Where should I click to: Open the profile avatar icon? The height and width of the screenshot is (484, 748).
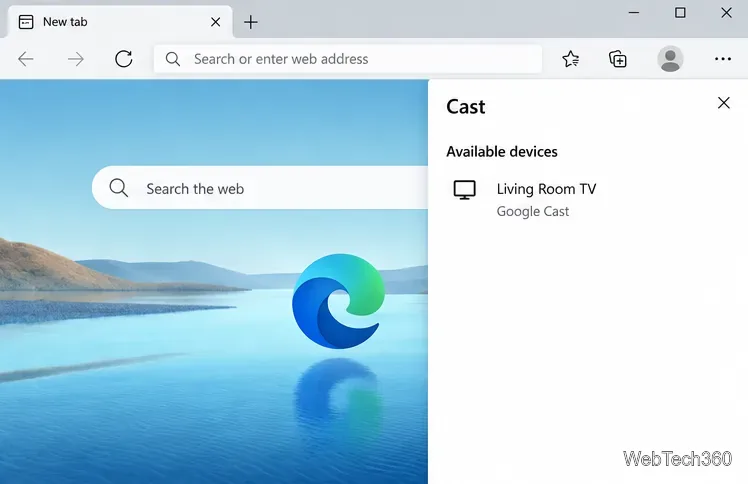(x=670, y=59)
